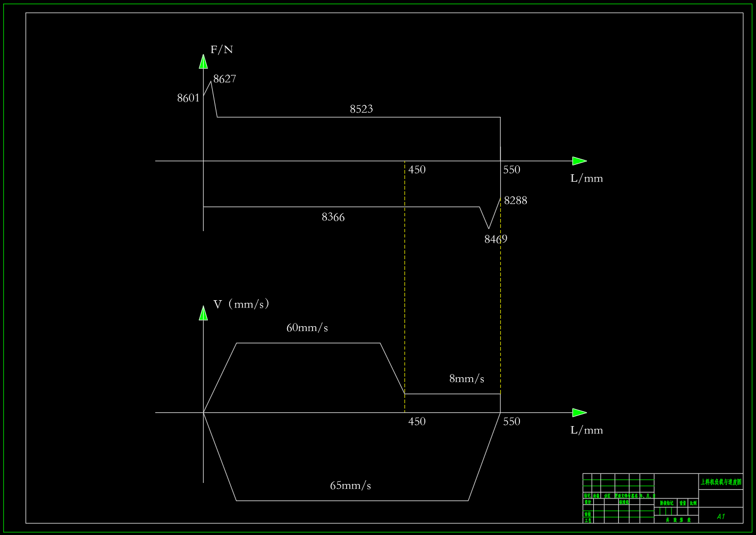Select L/mm label of force chart axis

tap(587, 179)
